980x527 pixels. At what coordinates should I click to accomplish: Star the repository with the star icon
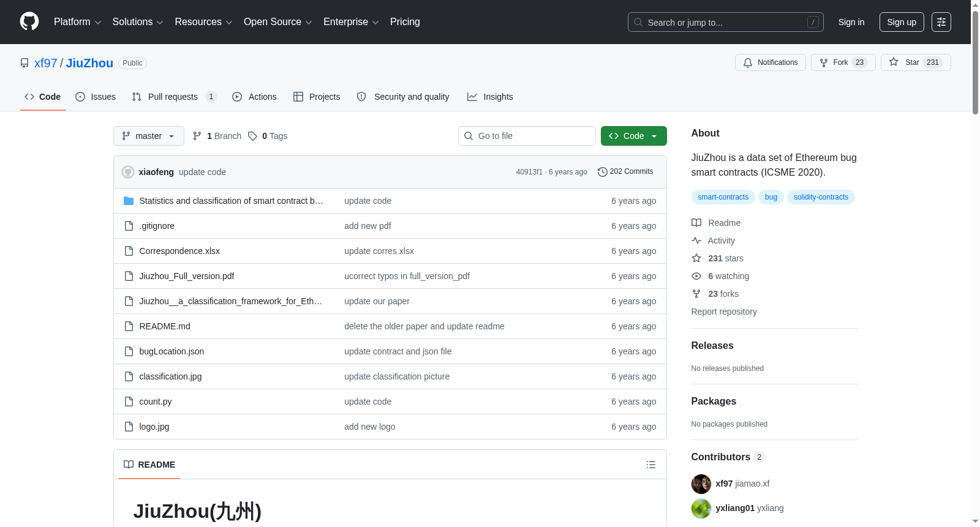pos(894,62)
